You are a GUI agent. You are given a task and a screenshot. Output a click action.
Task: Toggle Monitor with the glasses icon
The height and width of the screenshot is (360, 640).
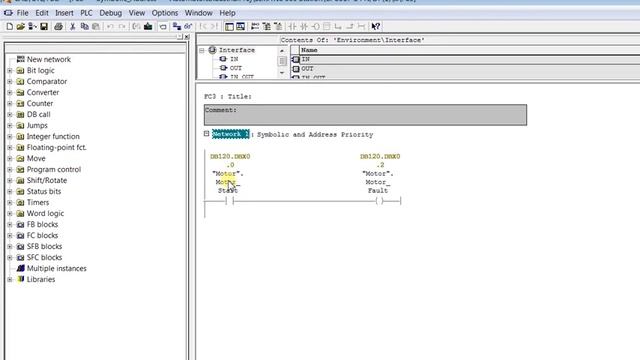pos(188,27)
